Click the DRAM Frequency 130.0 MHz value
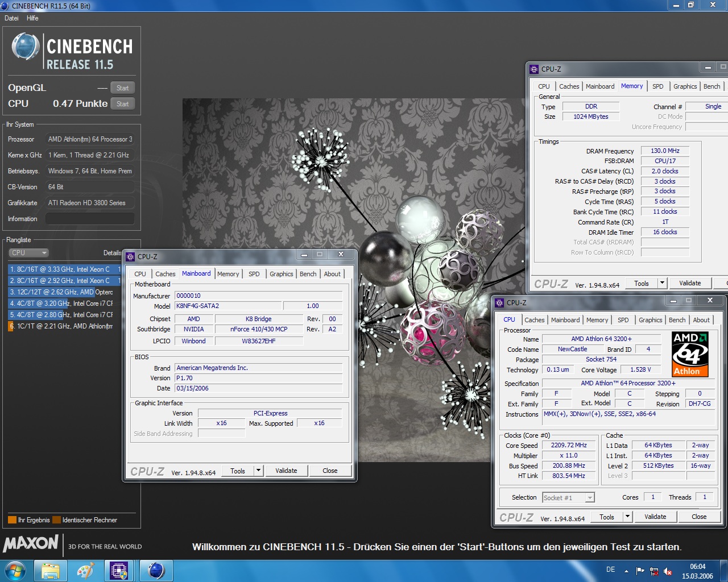The width and height of the screenshot is (728, 582). click(665, 151)
